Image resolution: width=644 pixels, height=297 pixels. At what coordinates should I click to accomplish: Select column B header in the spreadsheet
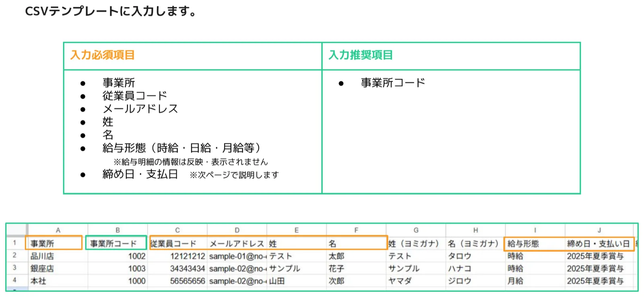click(x=118, y=230)
